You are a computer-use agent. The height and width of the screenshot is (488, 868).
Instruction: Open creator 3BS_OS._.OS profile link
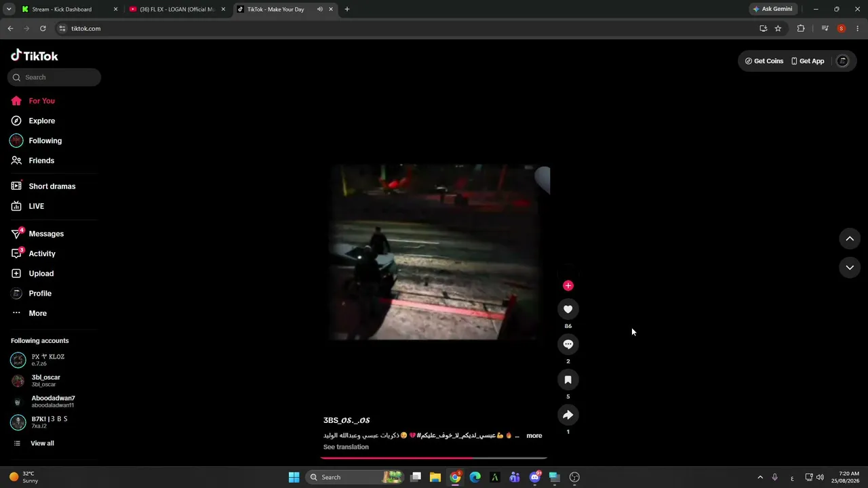click(x=347, y=420)
